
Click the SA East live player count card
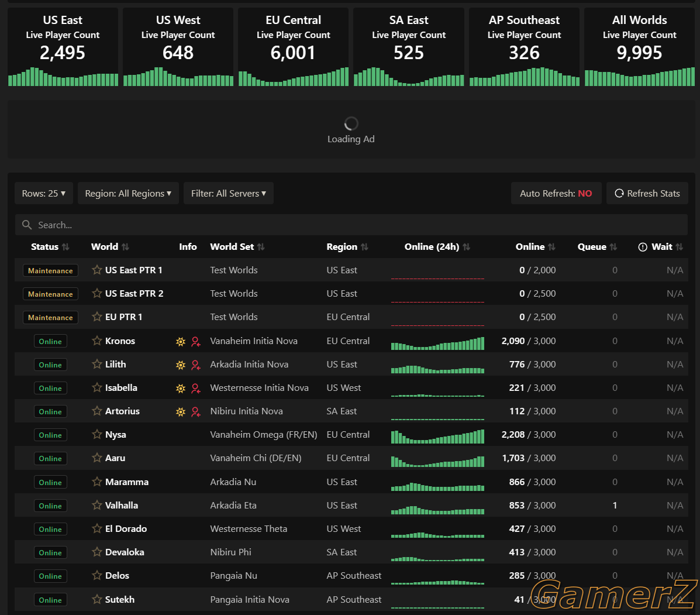coord(409,47)
